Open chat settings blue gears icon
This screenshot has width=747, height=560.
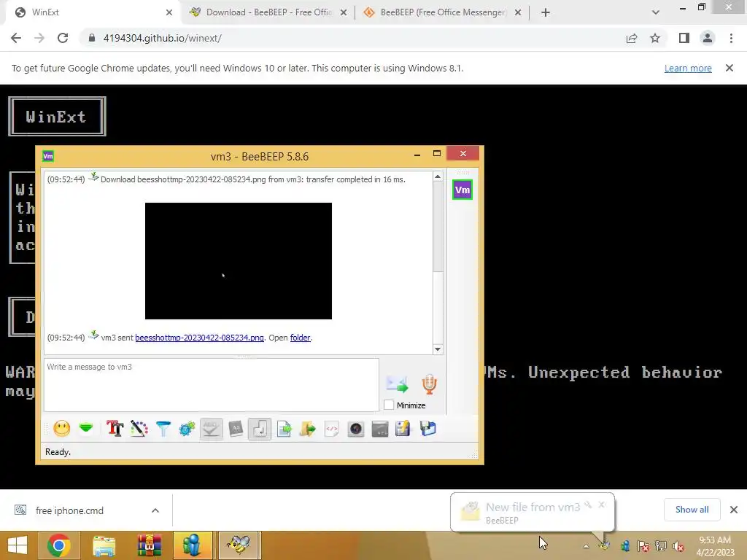[x=187, y=429]
